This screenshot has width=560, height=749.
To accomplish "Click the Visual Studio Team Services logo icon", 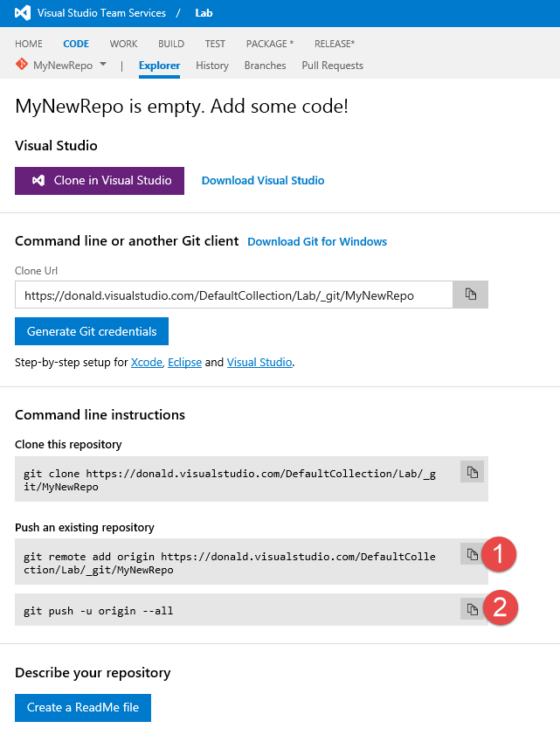I will (x=23, y=13).
